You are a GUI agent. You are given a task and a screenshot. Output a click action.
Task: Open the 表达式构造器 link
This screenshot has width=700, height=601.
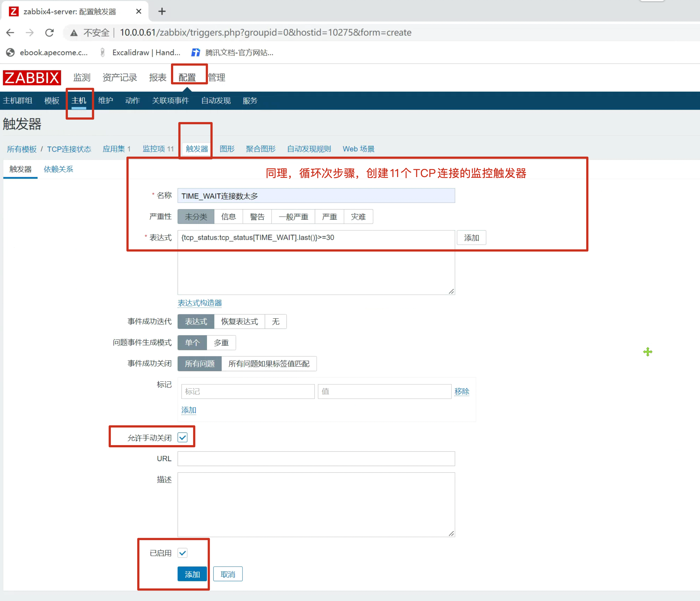coord(200,303)
